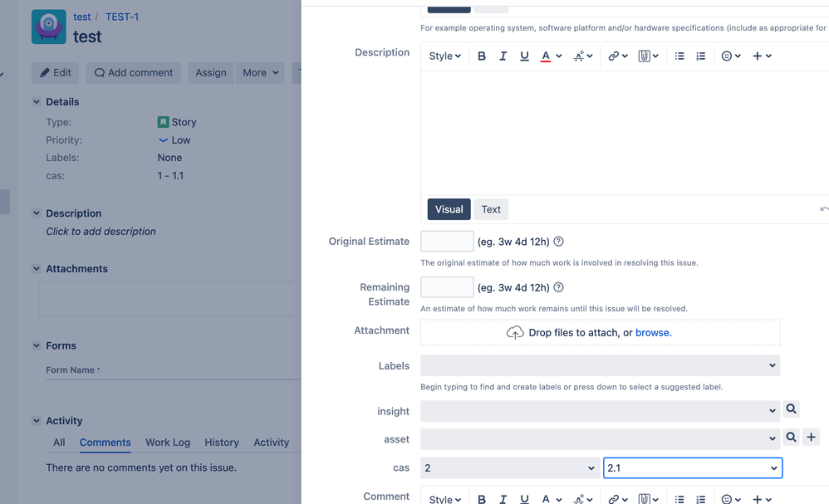Create new object with asset plus button
Image resolution: width=829 pixels, height=504 pixels.
(x=811, y=437)
